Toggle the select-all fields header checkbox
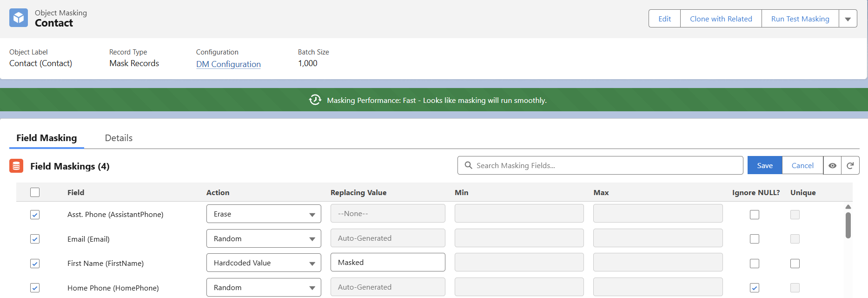This screenshot has width=868, height=298. coord(35,192)
